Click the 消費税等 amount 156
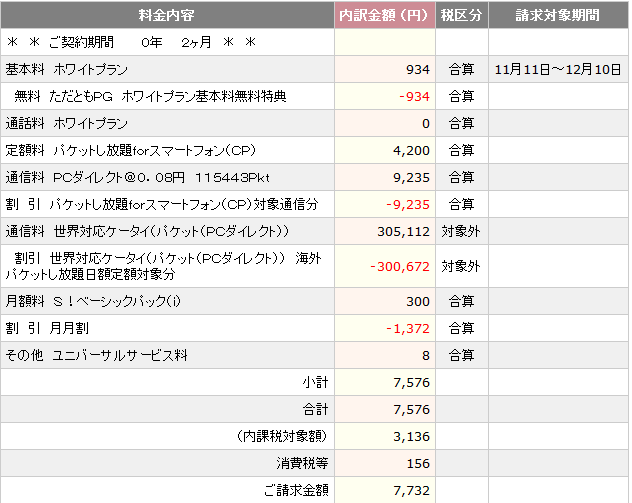Viewport: 632px width, 503px height. pos(418,464)
